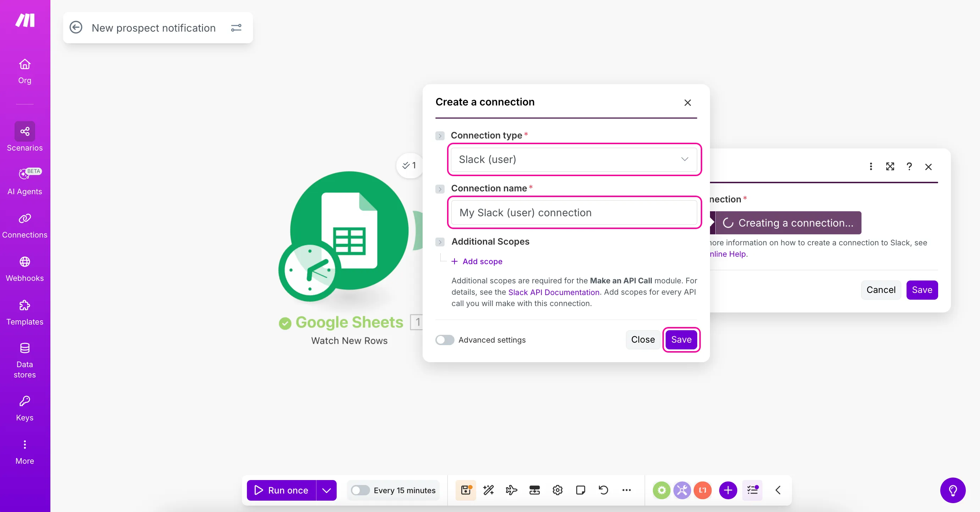This screenshot has height=512, width=980.
Task: Open the Templates section
Action: click(25, 312)
